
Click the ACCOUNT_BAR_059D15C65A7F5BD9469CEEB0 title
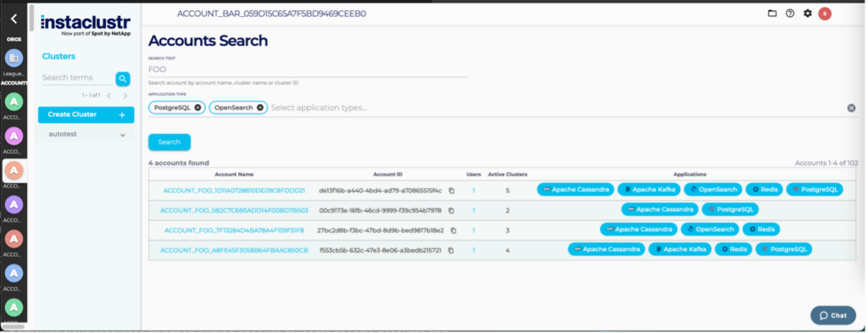(x=272, y=14)
